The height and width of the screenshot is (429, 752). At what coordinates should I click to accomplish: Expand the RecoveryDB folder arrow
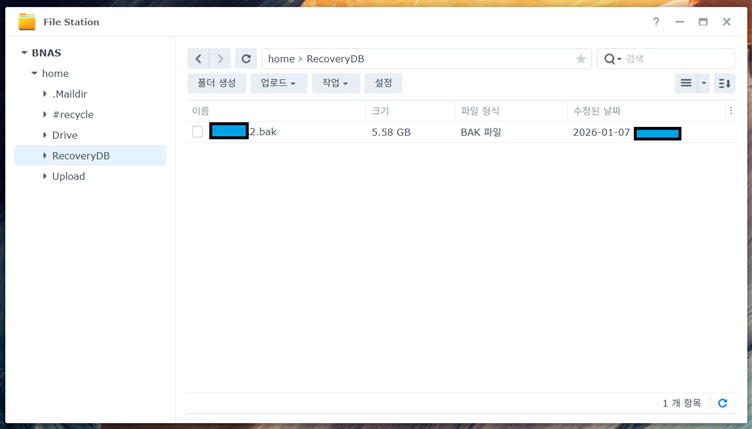point(45,156)
